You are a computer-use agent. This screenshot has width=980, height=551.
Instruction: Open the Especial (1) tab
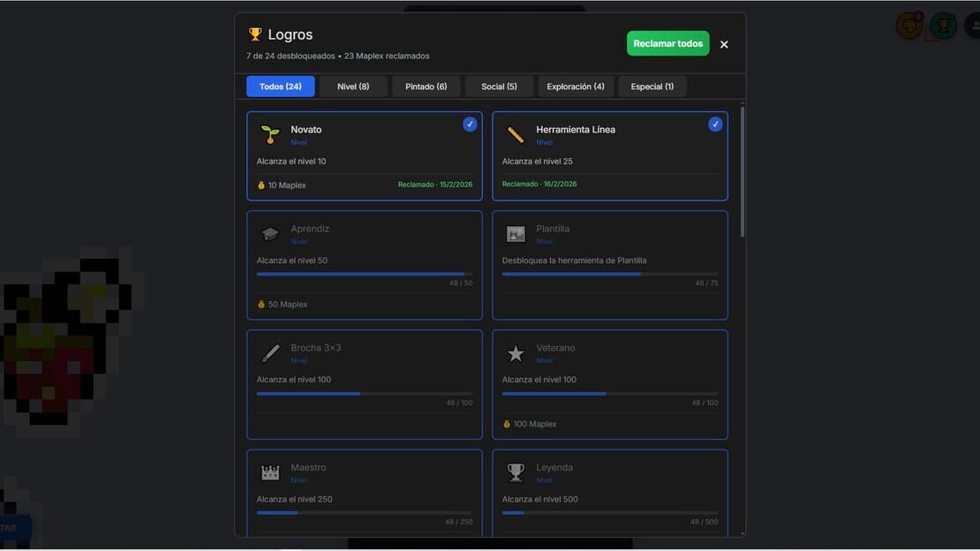pos(652,87)
